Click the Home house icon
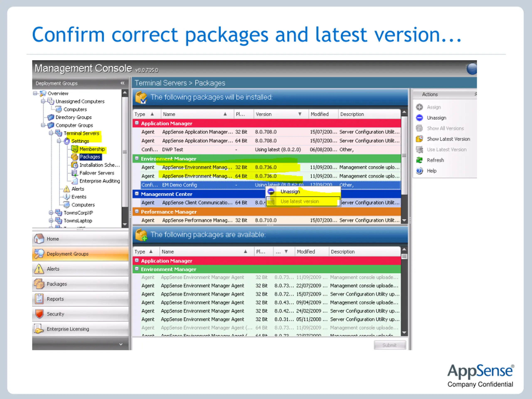This screenshot has width=532, height=399. [39, 239]
